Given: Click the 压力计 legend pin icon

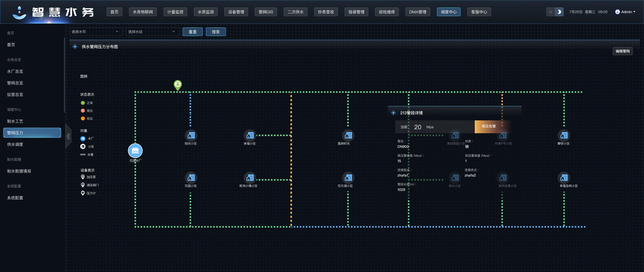Looking at the screenshot, I should tap(83, 193).
